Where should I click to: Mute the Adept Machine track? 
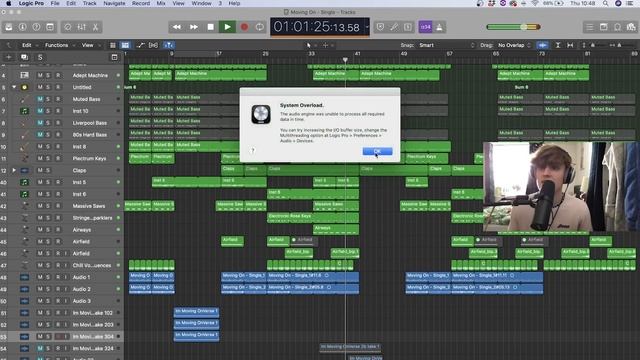click(40, 75)
